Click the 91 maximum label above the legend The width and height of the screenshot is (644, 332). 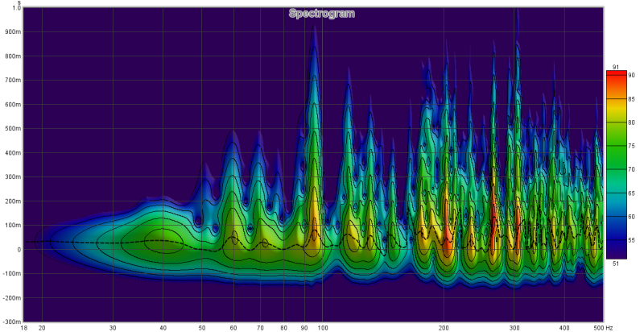click(x=615, y=66)
